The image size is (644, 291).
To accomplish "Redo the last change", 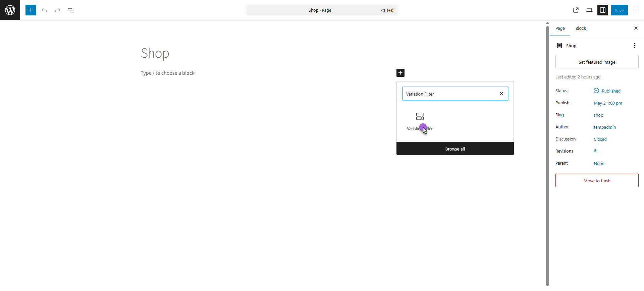I will point(58,10).
